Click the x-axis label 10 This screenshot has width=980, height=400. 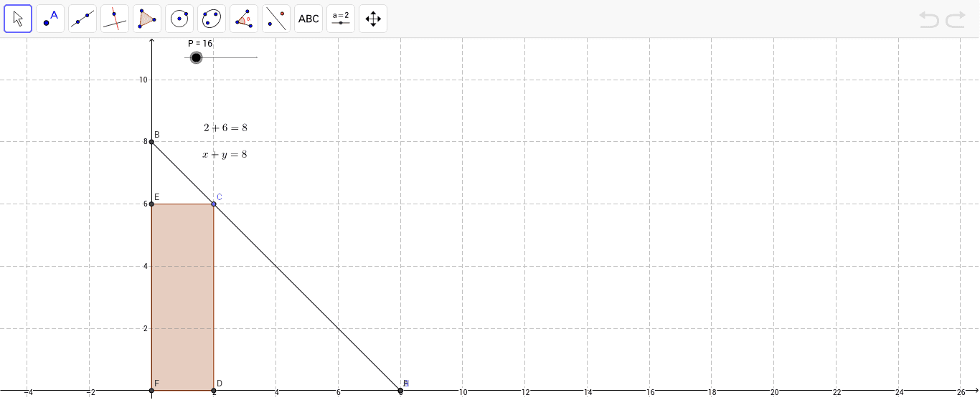[463, 392]
